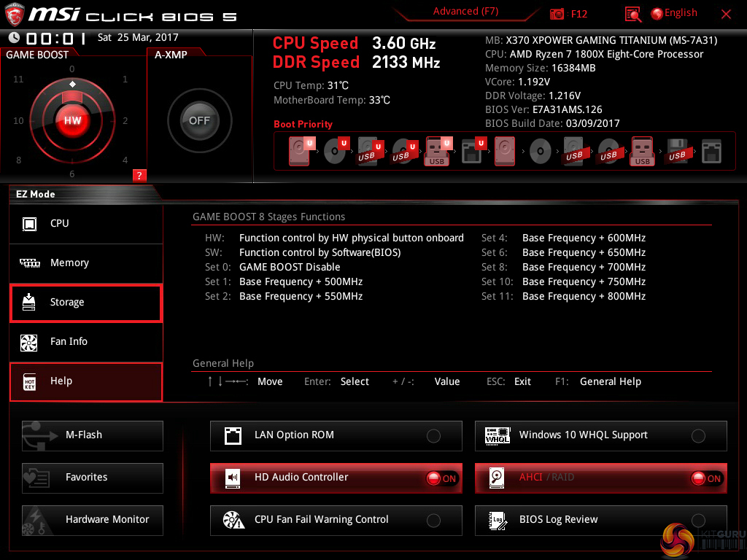Turn the A-XMP OFF knob on

[200, 120]
